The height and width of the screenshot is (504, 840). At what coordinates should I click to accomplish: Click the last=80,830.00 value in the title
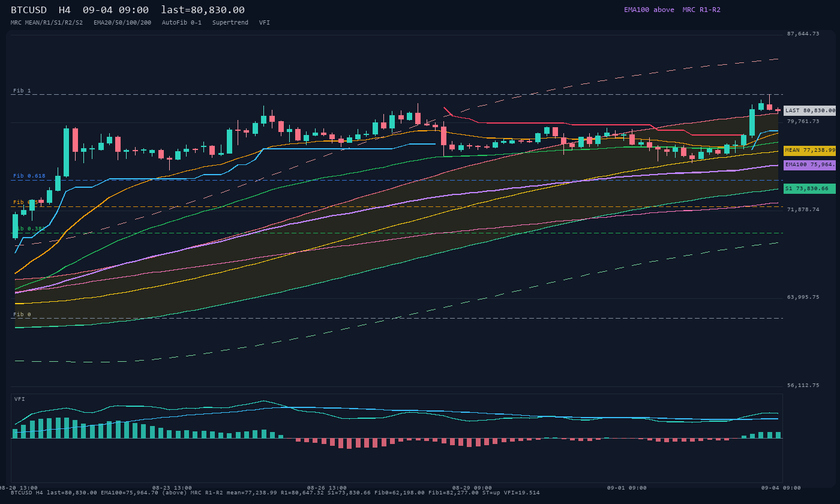pyautogui.click(x=203, y=10)
